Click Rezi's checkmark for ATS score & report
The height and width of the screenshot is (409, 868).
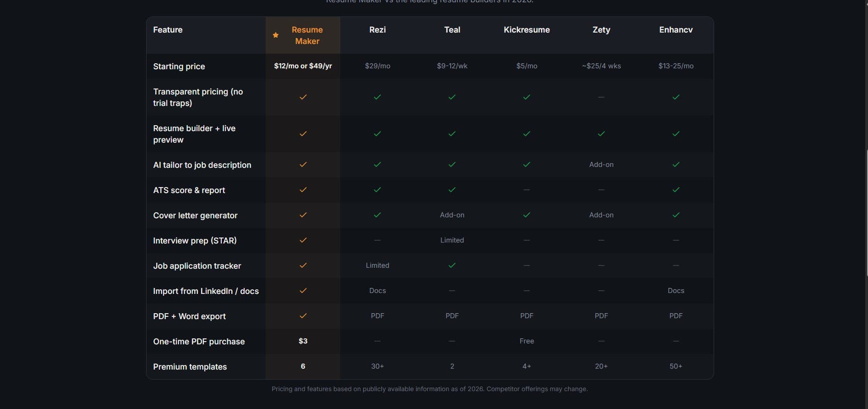point(377,190)
